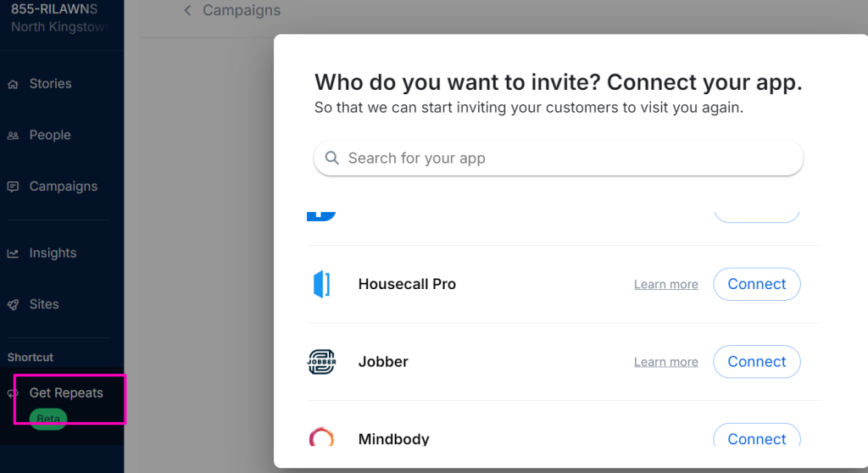The height and width of the screenshot is (473, 868).
Task: Click the Mindbody logo icon
Action: click(x=321, y=438)
